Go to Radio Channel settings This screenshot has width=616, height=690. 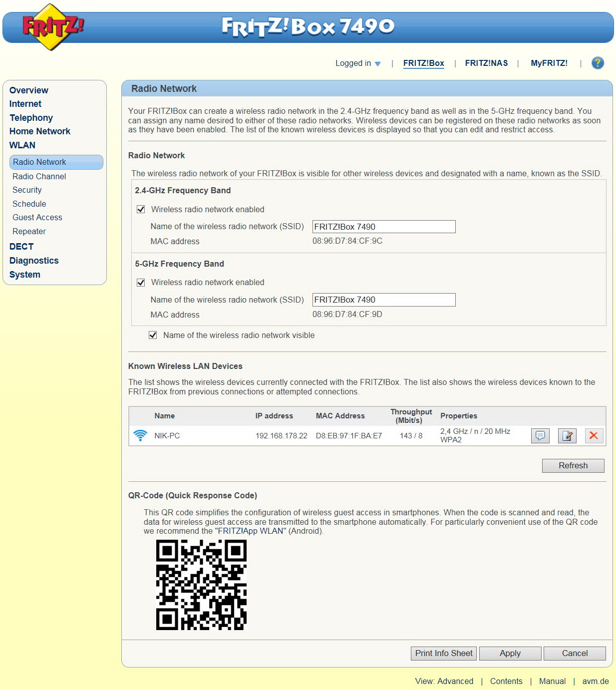coord(39,176)
